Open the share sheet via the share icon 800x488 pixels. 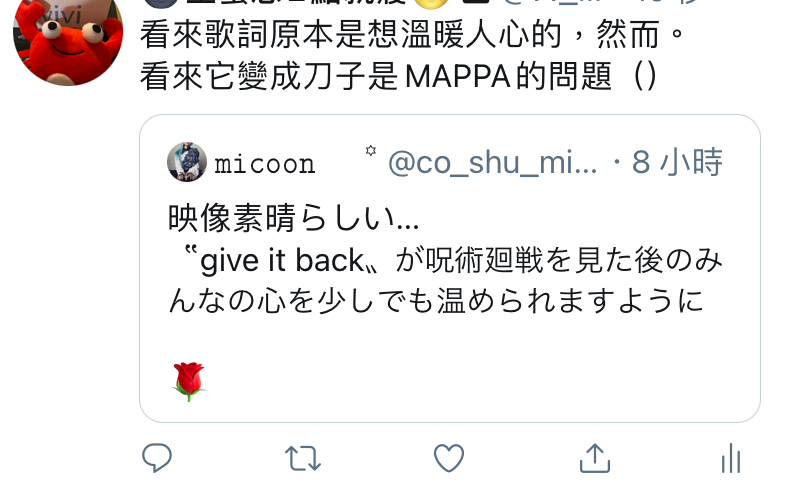pos(595,457)
